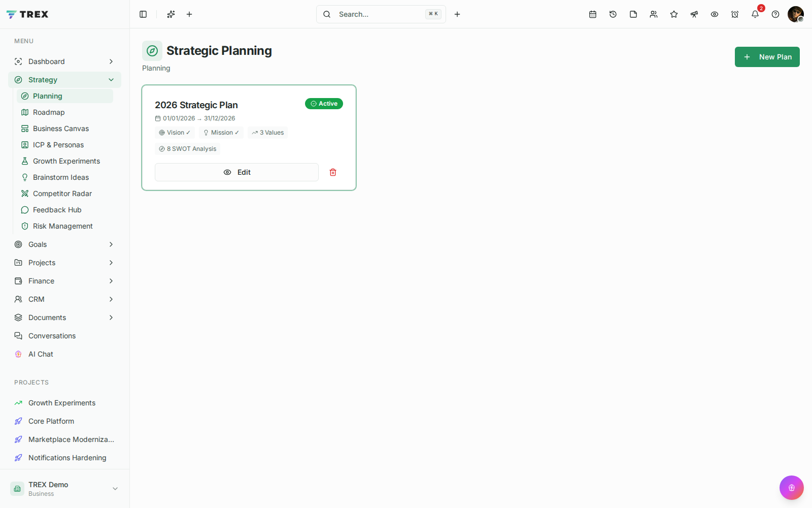The height and width of the screenshot is (508, 812).
Task: Open the history clock icon
Action: 613,14
